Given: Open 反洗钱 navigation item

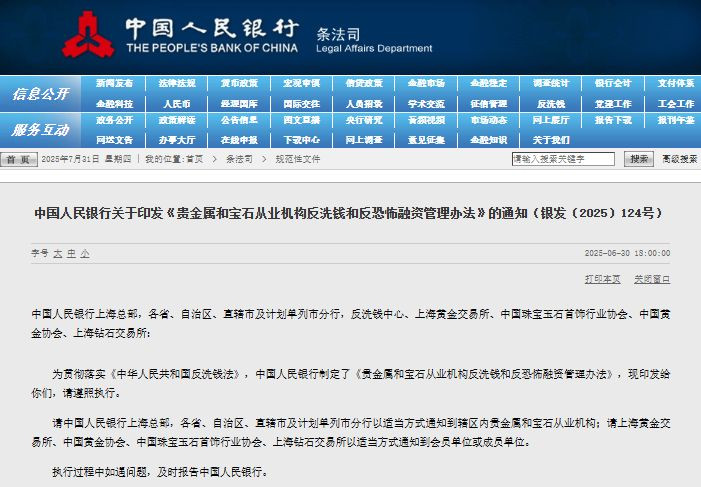Looking at the screenshot, I should click(x=551, y=104).
